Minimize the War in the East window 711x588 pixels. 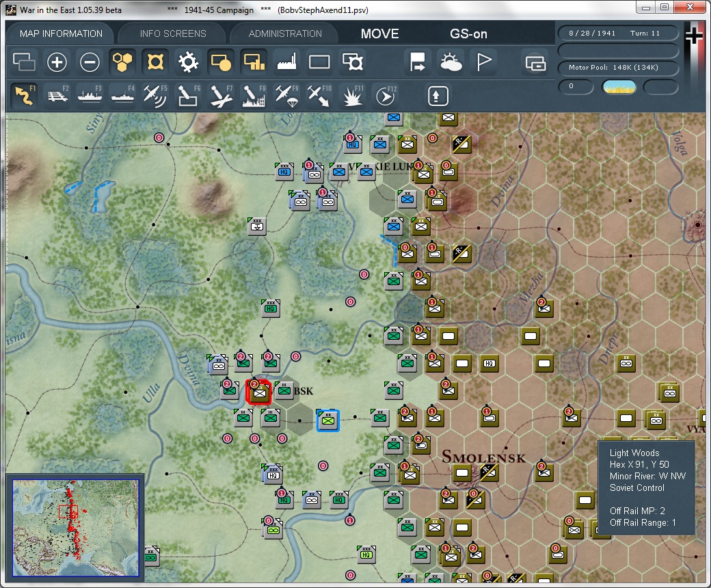[646, 8]
